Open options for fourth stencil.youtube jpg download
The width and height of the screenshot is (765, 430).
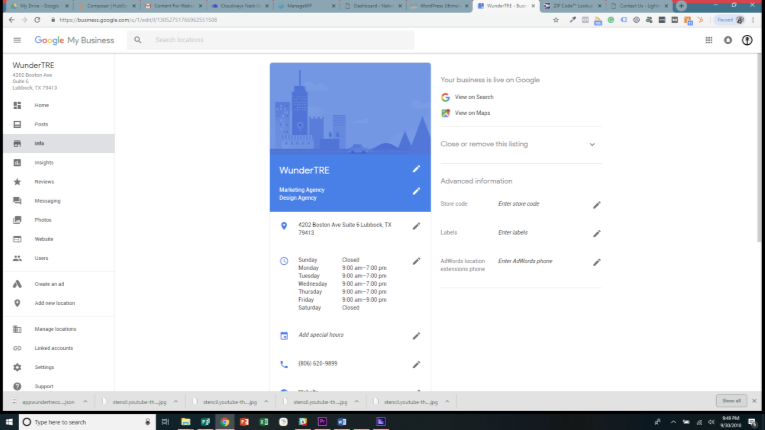click(447, 402)
